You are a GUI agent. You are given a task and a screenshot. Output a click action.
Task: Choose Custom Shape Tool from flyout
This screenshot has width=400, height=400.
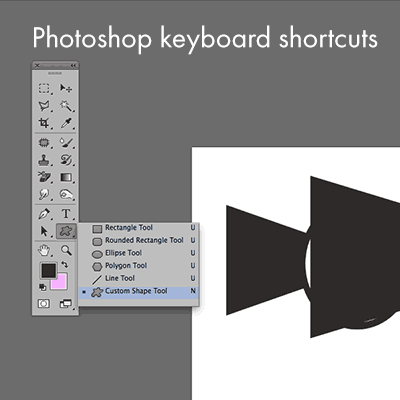tap(138, 291)
